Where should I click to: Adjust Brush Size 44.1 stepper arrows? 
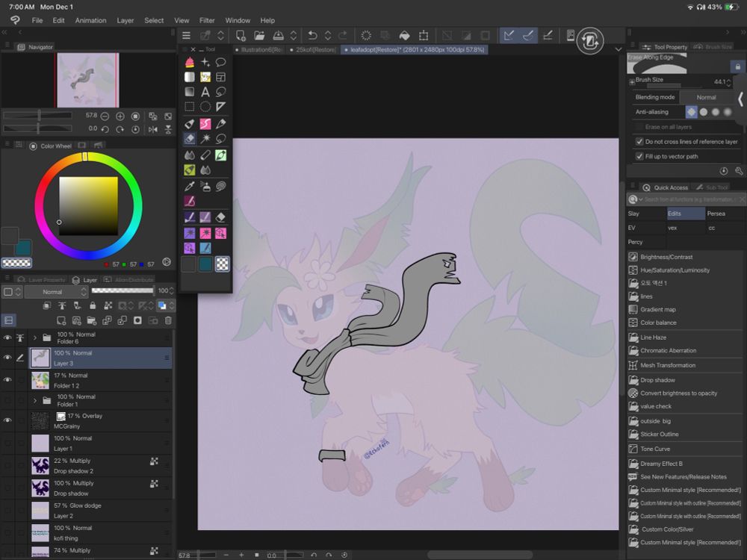728,82
